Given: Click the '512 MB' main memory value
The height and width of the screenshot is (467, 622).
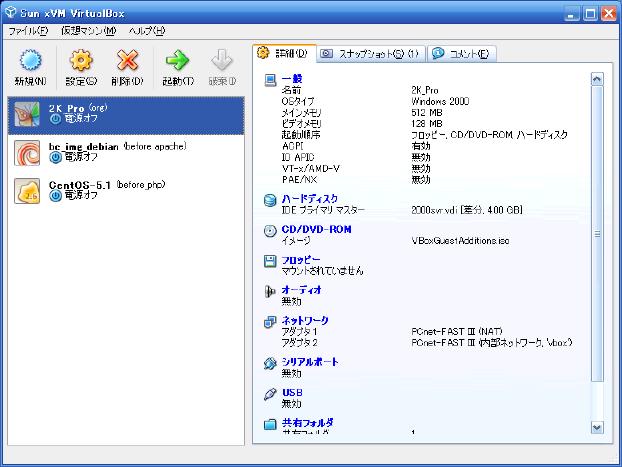Looking at the screenshot, I should (427, 112).
